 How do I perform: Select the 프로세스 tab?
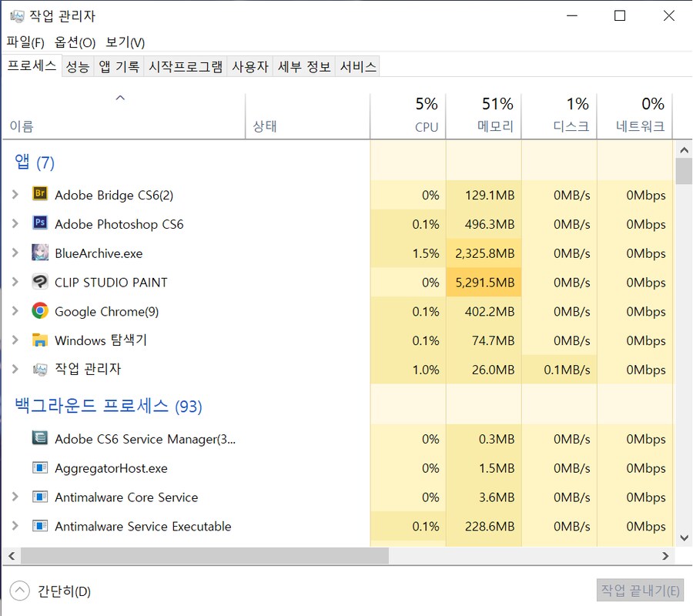point(32,66)
